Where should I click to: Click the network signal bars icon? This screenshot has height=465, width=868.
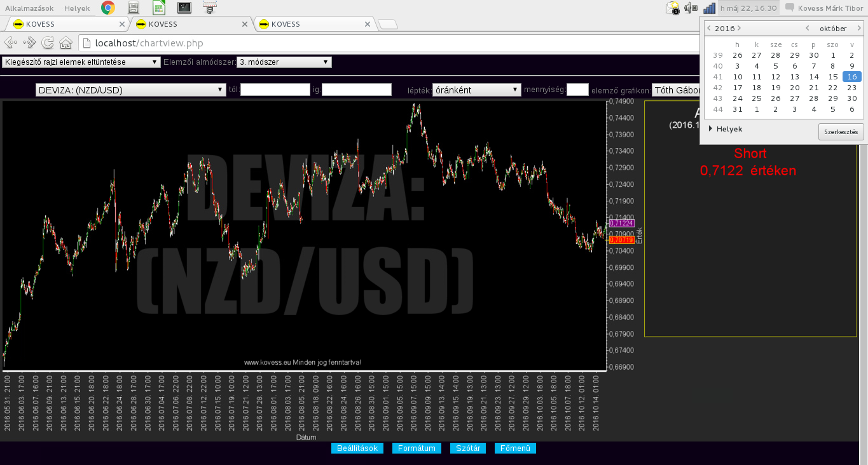click(709, 8)
